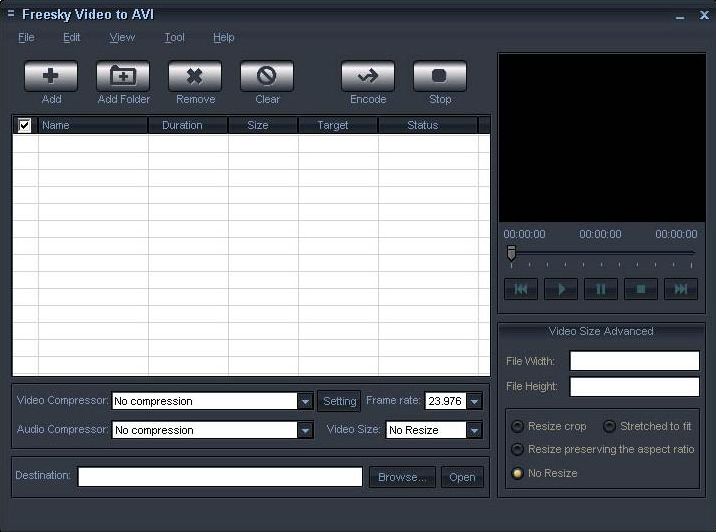
Task: Expand the Audio Compressor dropdown
Action: [x=305, y=430]
